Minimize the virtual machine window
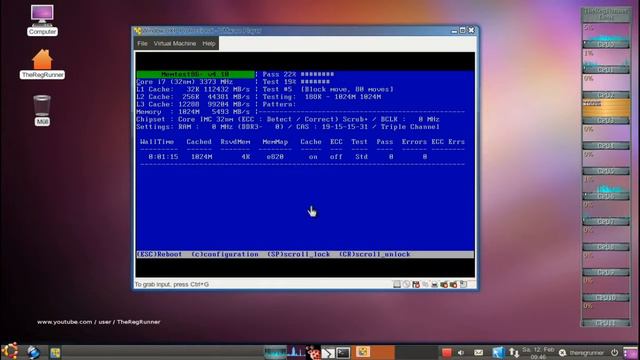640x360 pixels. click(454, 31)
